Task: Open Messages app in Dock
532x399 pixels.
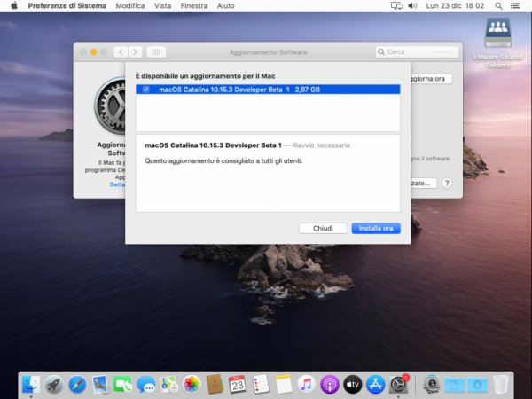Action: click(x=146, y=385)
